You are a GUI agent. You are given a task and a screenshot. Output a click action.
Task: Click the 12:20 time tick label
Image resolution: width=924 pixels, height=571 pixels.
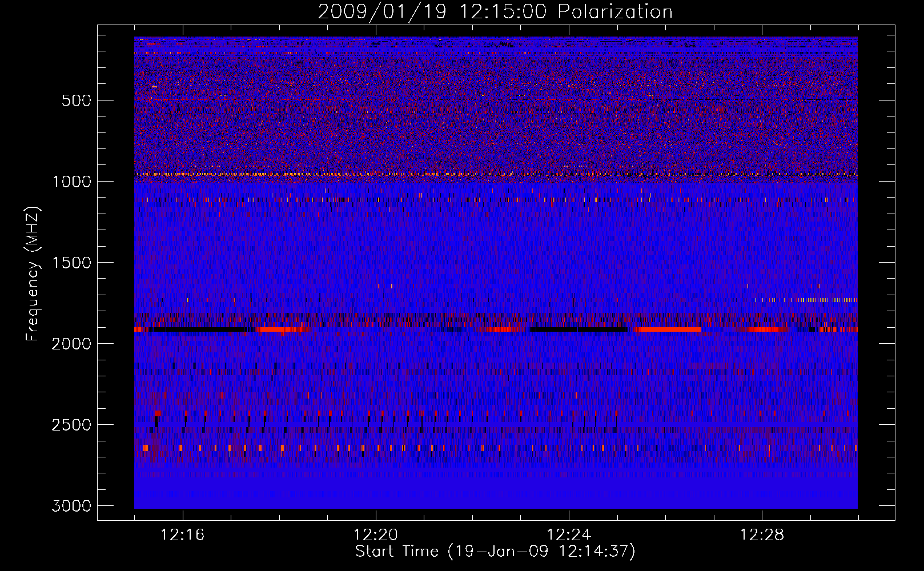tap(376, 534)
